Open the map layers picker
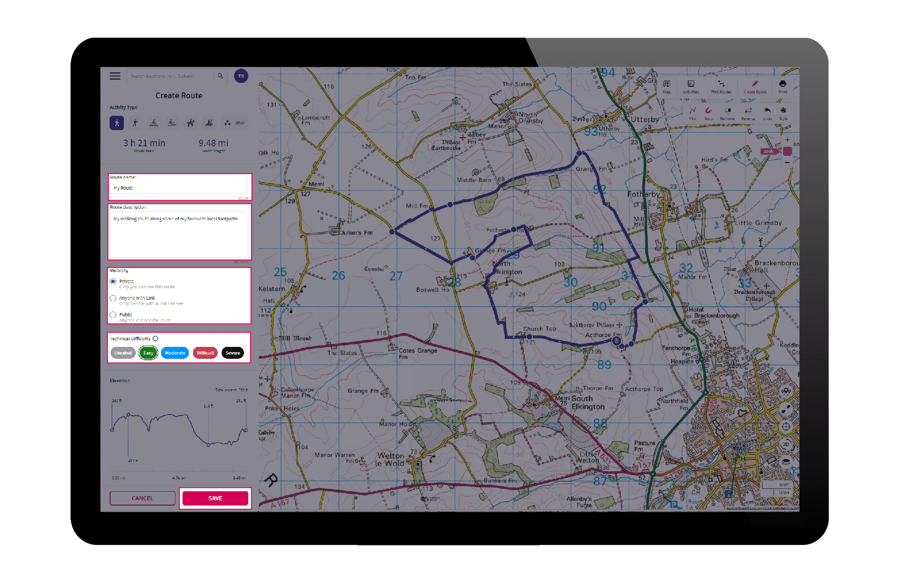 (x=786, y=462)
